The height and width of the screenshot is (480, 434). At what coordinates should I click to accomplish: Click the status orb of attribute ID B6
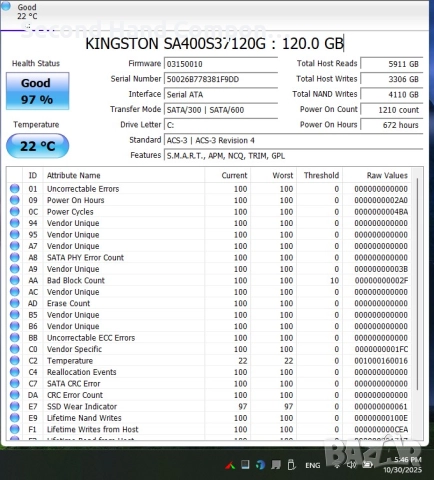click(15, 326)
